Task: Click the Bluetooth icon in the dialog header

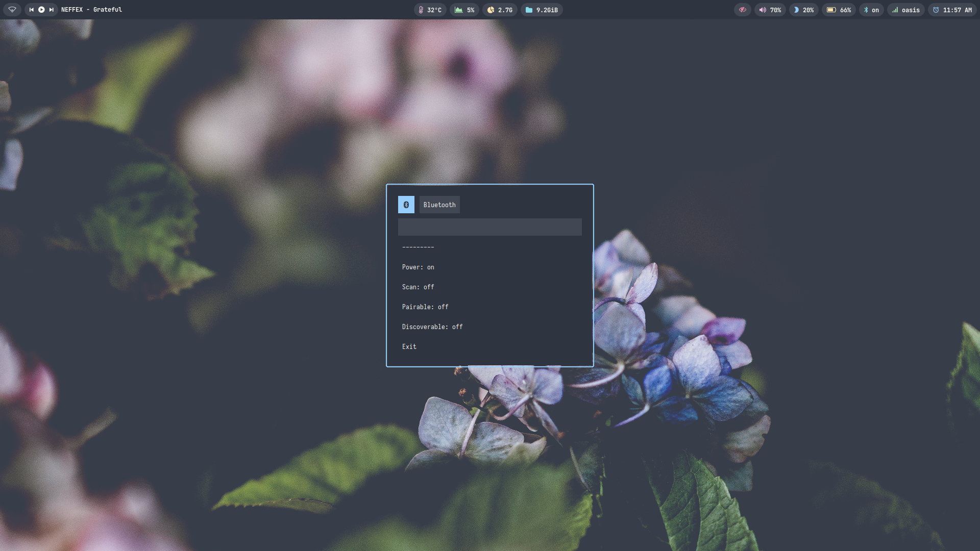Action: [406, 205]
